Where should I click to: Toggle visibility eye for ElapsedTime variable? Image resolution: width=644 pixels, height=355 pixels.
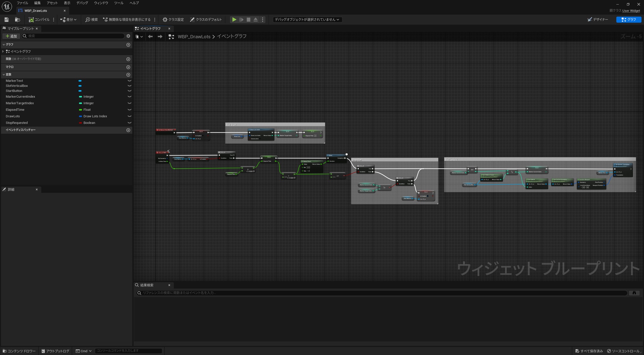coord(129,109)
